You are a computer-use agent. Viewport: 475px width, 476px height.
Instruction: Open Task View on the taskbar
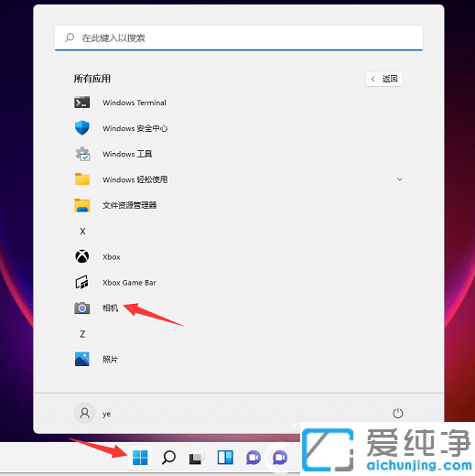coord(196,458)
